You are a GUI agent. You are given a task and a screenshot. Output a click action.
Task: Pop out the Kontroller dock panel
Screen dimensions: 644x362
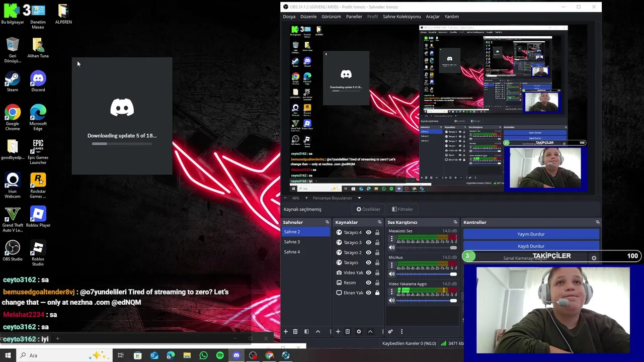(597, 222)
